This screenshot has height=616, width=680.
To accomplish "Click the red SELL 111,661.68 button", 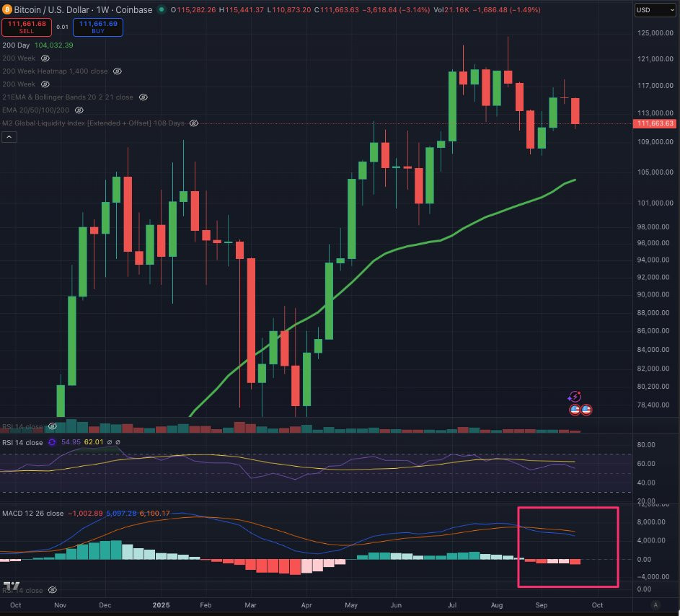I will [x=27, y=27].
